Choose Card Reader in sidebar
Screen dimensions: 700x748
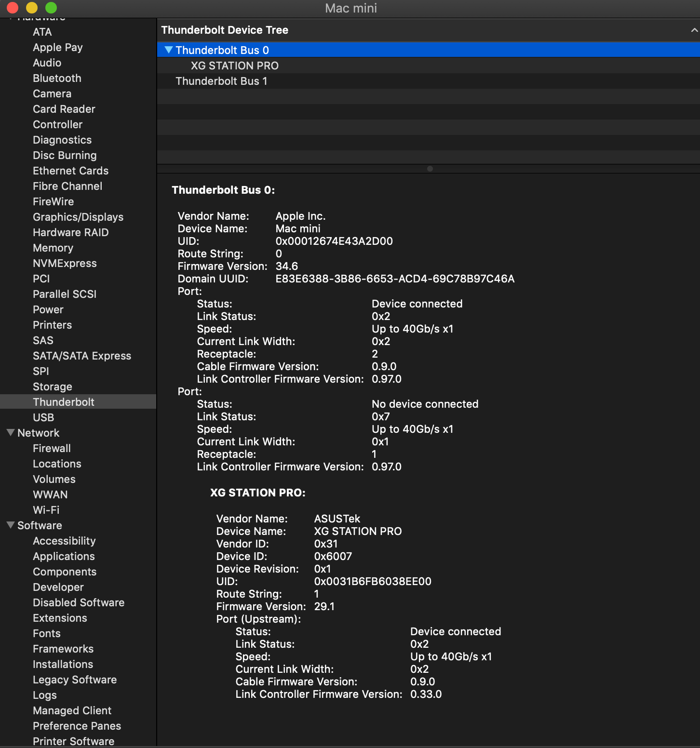coord(64,109)
